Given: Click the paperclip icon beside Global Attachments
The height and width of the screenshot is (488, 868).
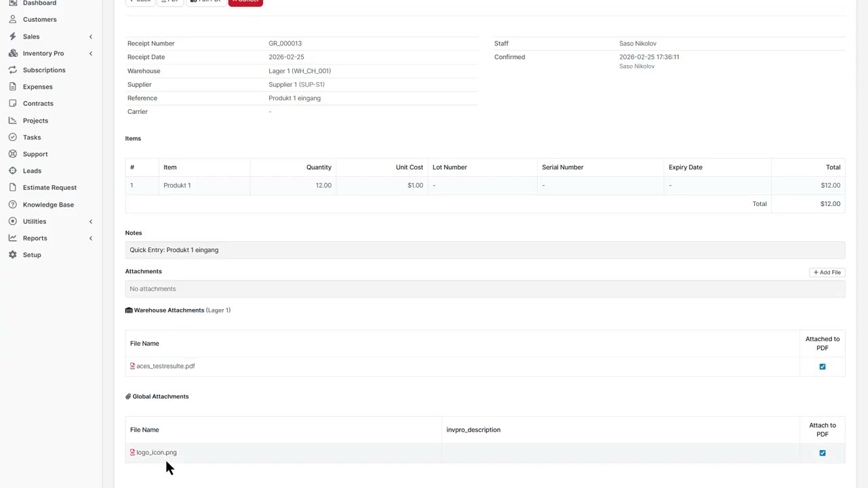Looking at the screenshot, I should point(128,396).
